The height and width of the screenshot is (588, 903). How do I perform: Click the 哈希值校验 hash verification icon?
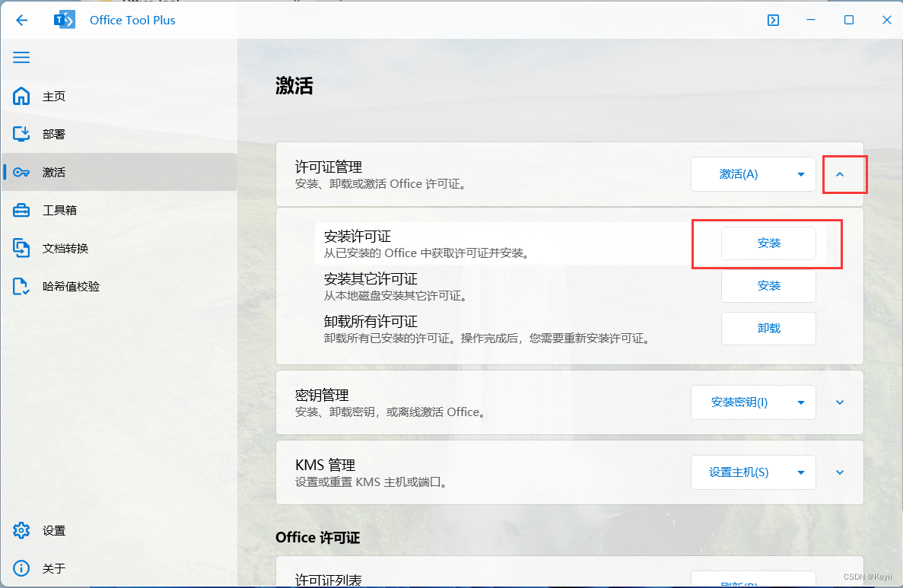click(x=21, y=286)
